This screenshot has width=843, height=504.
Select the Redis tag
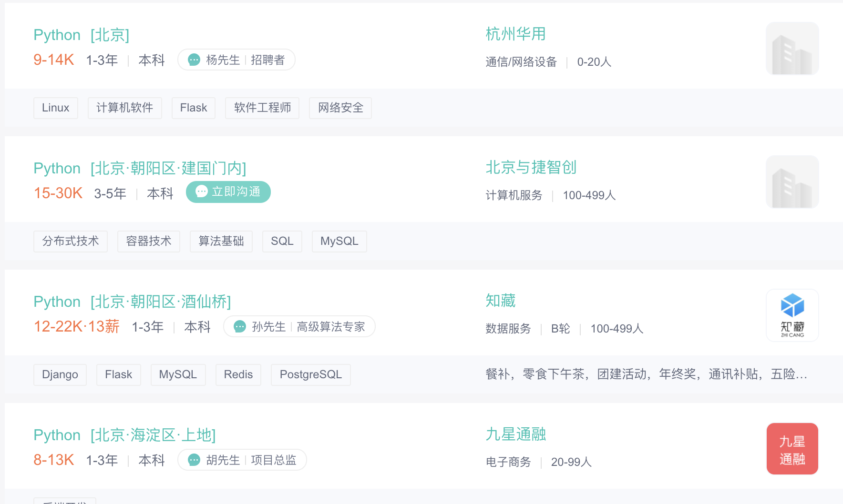[238, 375]
